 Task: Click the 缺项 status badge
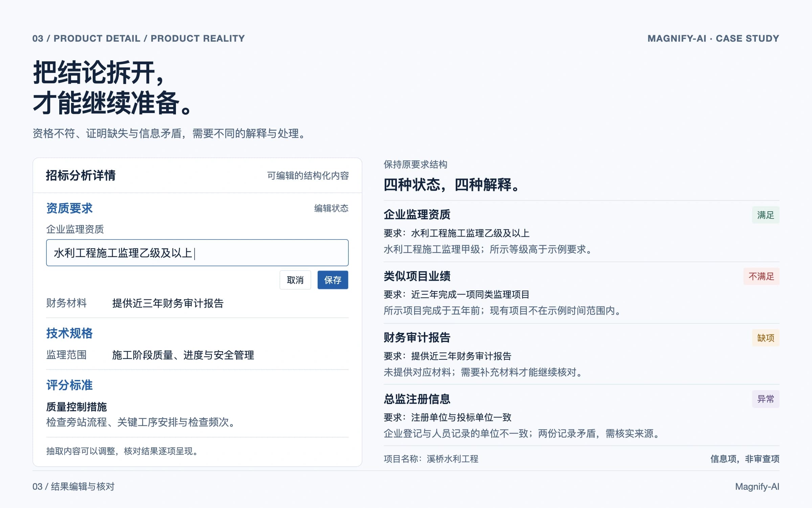point(766,338)
